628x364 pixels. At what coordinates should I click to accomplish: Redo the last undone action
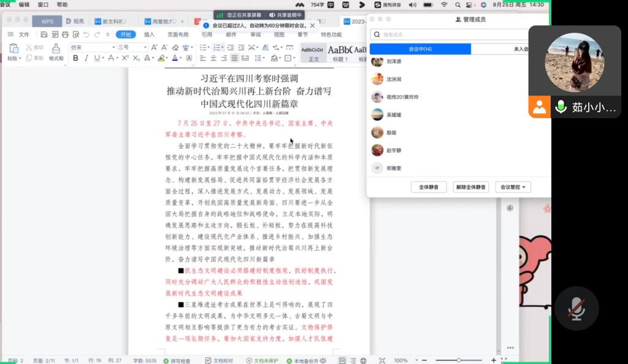point(97,34)
